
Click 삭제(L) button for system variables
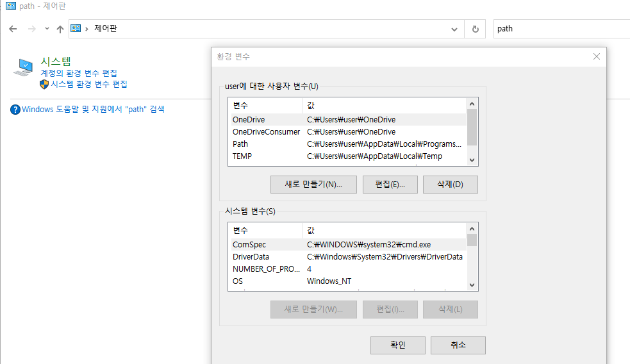[x=451, y=310]
